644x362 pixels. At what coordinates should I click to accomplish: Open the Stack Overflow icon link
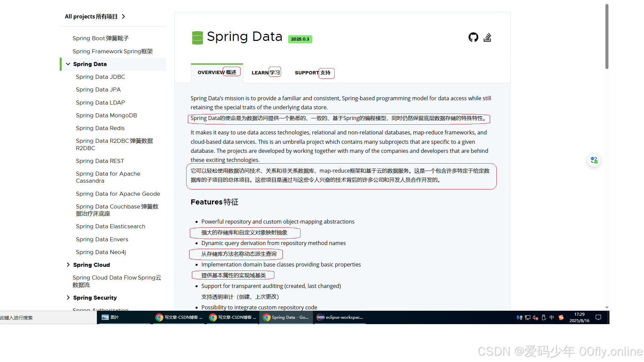pos(487,37)
